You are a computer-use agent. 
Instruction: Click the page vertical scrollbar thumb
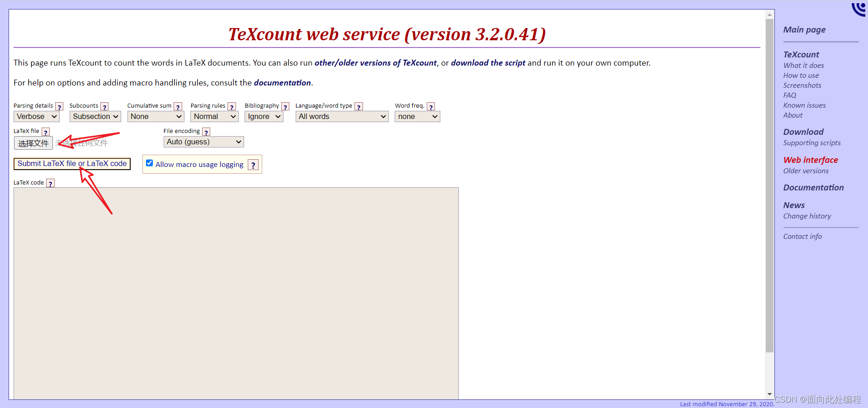tap(769, 185)
